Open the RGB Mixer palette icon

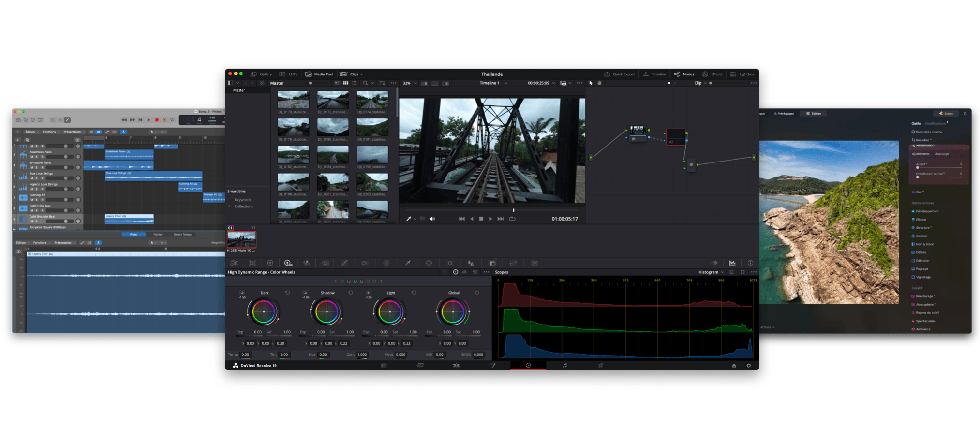(307, 263)
